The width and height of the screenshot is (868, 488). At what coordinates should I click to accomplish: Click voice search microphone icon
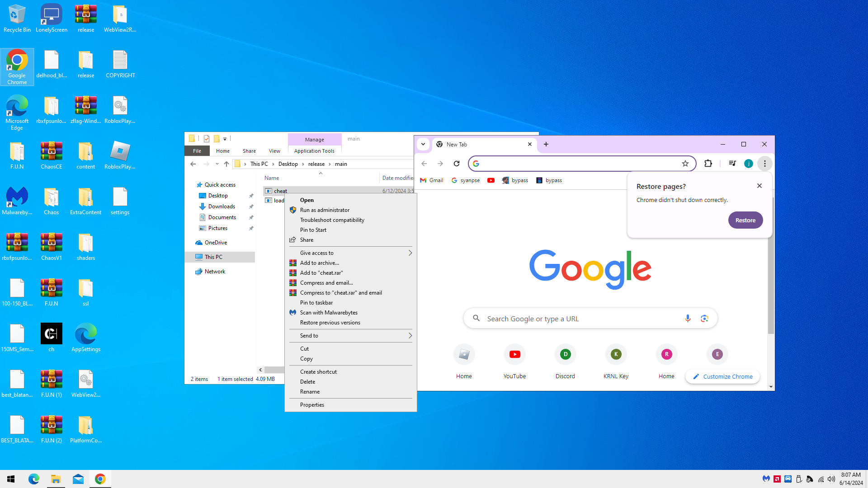(688, 319)
